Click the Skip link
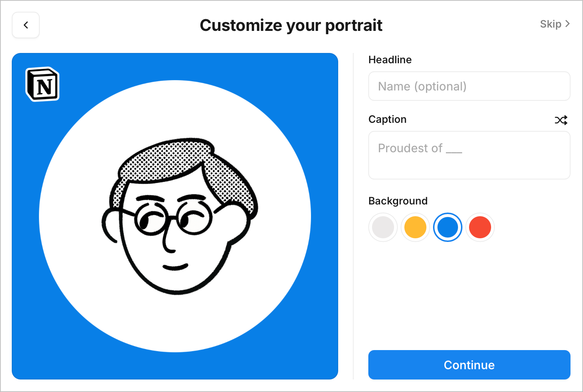This screenshot has width=583, height=392. [x=550, y=24]
